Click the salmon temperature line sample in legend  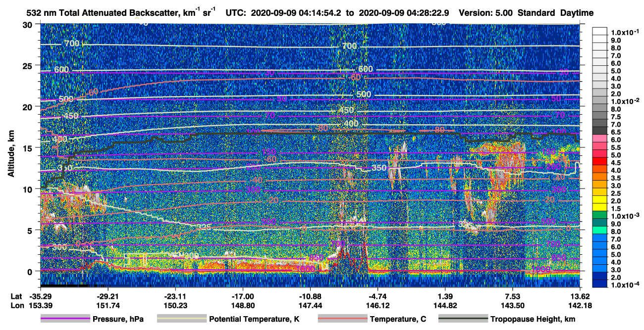[343, 319]
